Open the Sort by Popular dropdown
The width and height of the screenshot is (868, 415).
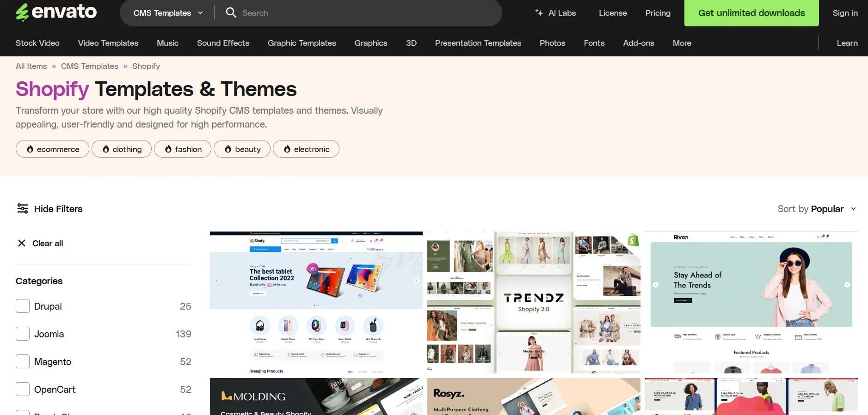click(817, 209)
